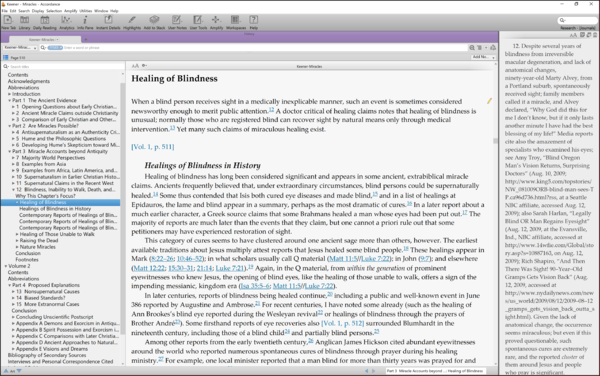Click the copy icon in Instant Details pane
Image resolution: width=600 pixels, height=376 pixels.
pyautogui.click(x=589, y=35)
